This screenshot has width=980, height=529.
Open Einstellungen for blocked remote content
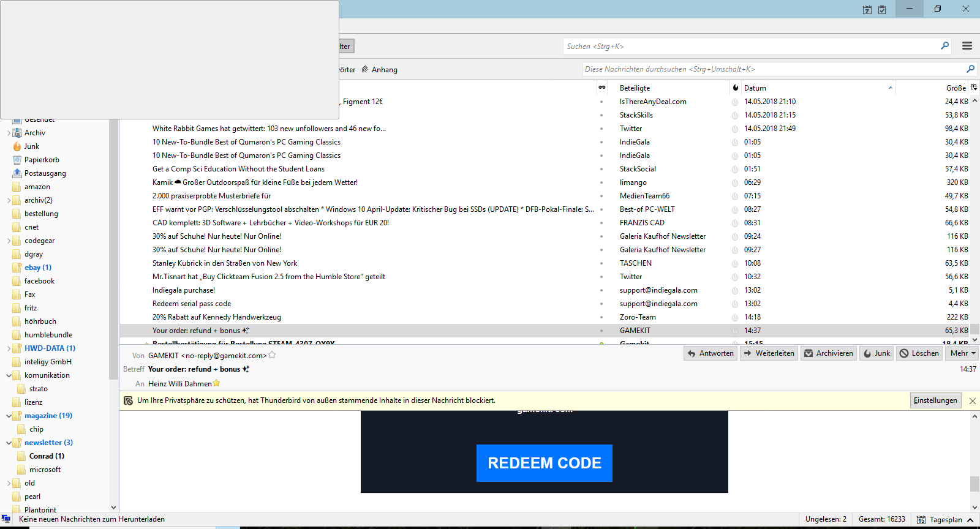pos(935,400)
